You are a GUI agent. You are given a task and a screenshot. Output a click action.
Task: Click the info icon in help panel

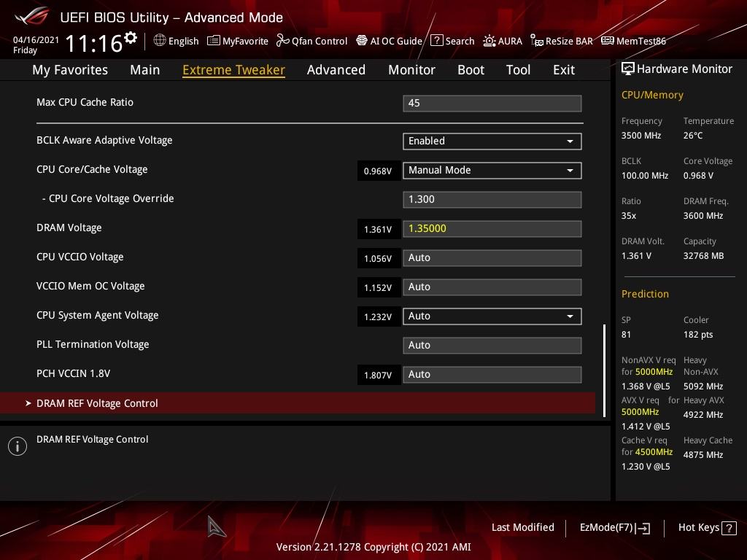[18, 446]
